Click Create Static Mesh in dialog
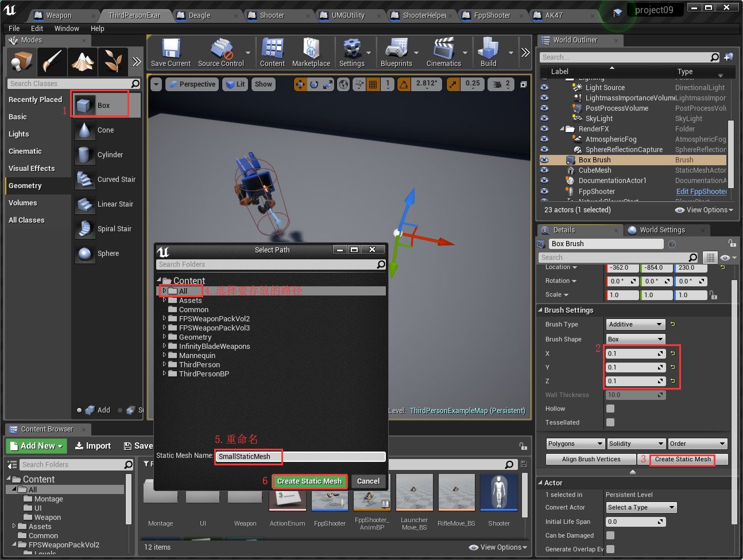The height and width of the screenshot is (560, 743). 309,481
